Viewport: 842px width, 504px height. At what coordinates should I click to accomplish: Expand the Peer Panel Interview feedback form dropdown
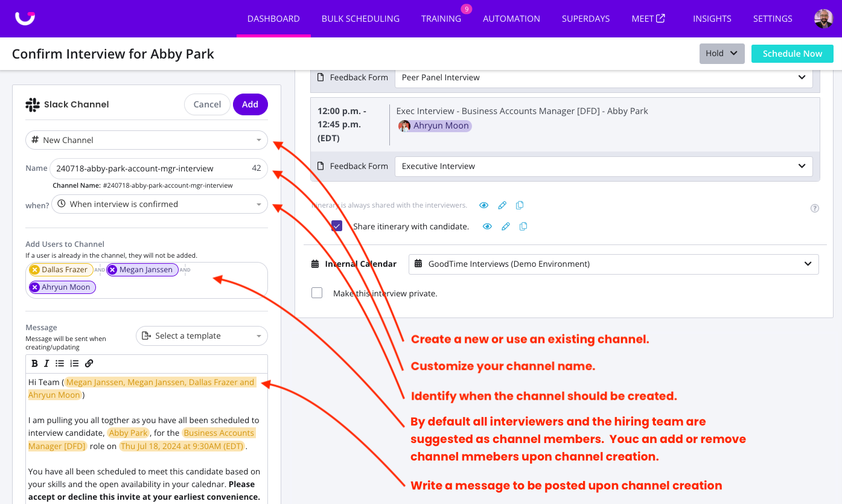(x=604, y=77)
